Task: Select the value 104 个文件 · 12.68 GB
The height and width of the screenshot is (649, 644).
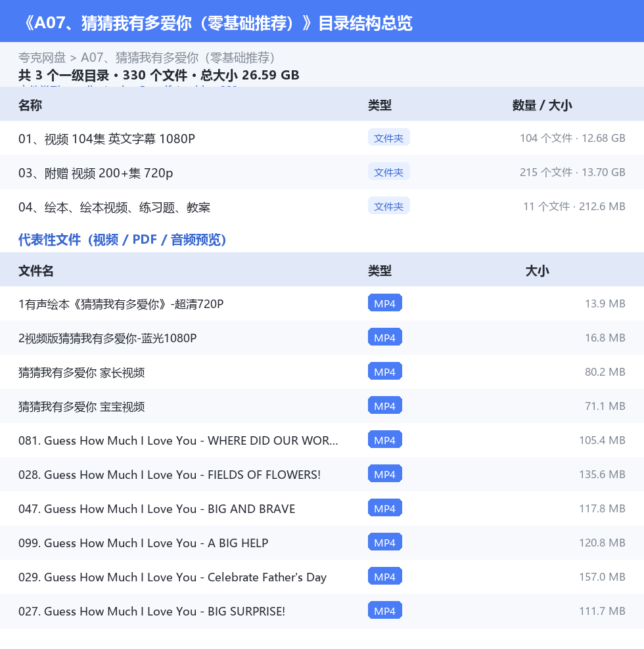Action: [572, 138]
